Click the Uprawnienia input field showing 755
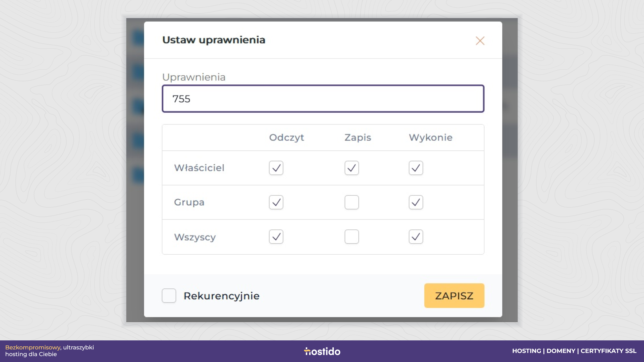644x362 pixels. click(323, 99)
